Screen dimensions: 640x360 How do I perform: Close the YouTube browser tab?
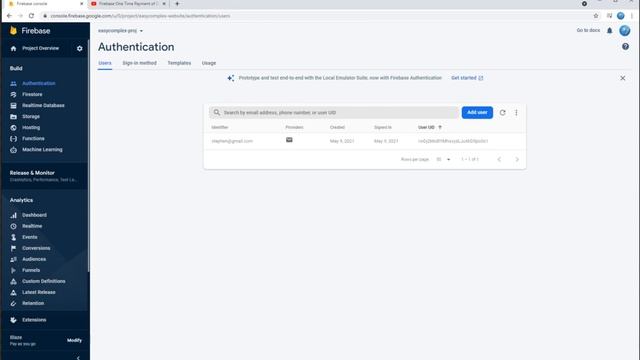tap(164, 4)
